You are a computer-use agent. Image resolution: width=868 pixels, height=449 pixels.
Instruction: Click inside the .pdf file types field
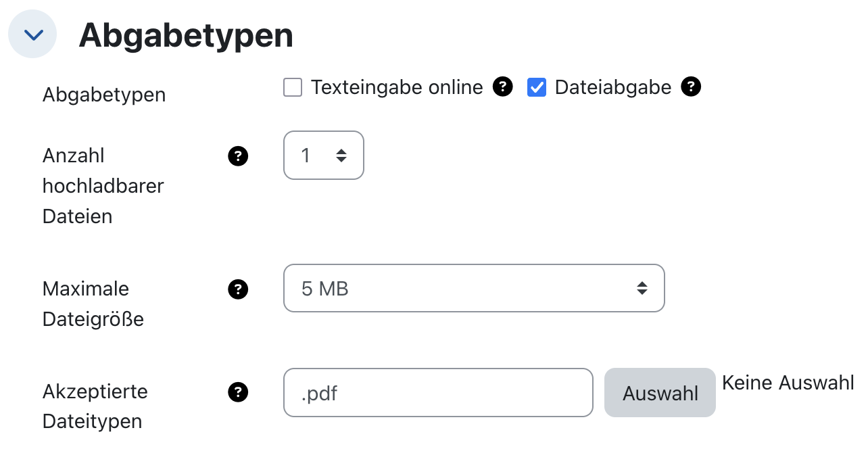pyautogui.click(x=438, y=392)
